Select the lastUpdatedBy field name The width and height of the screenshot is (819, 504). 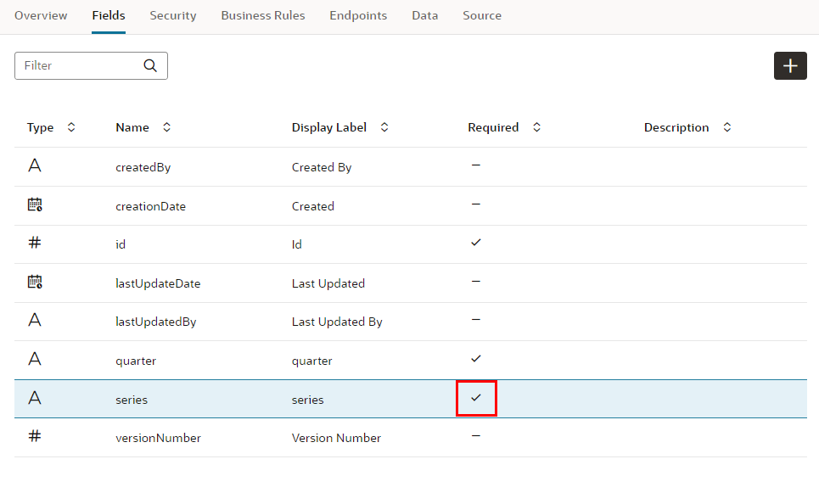[149, 322]
